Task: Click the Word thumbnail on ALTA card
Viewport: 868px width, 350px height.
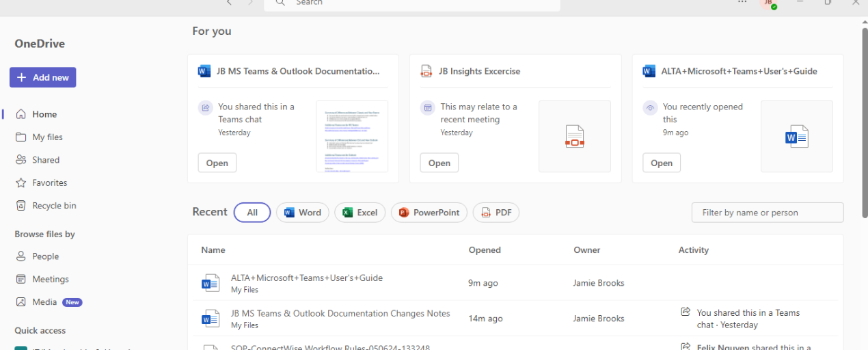Action: coord(797,136)
